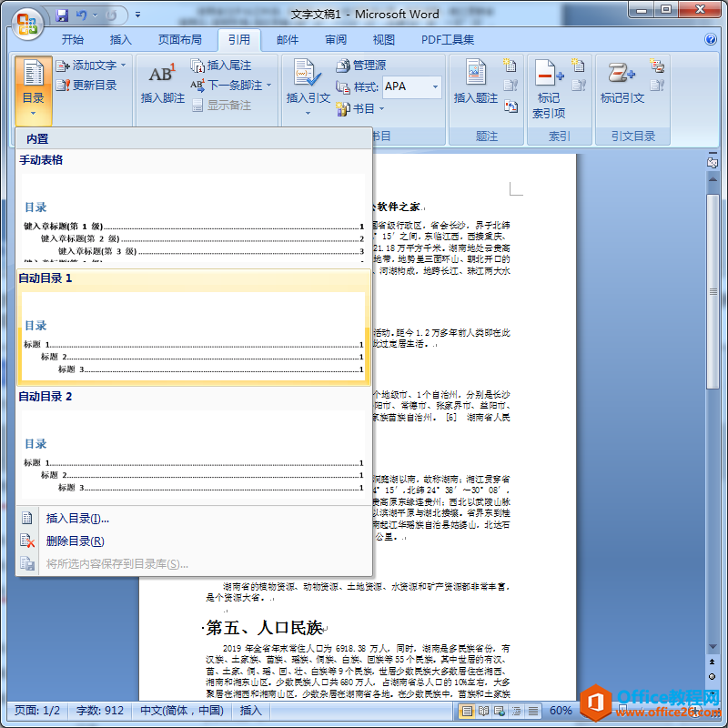This screenshot has width=728, height=728.
Task: Click the 标记索引项 mark entry icon
Action: pyautogui.click(x=549, y=73)
